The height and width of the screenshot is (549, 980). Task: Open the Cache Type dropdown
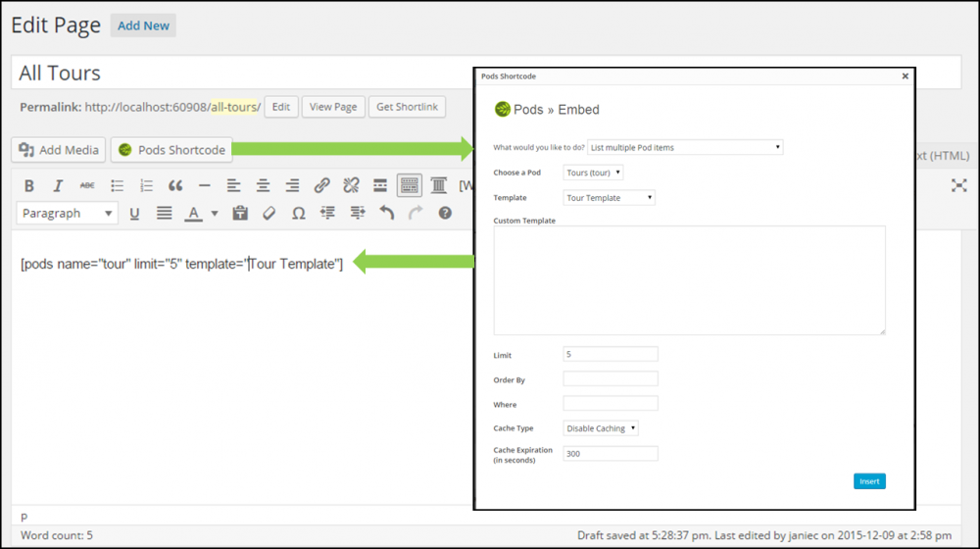click(x=601, y=428)
